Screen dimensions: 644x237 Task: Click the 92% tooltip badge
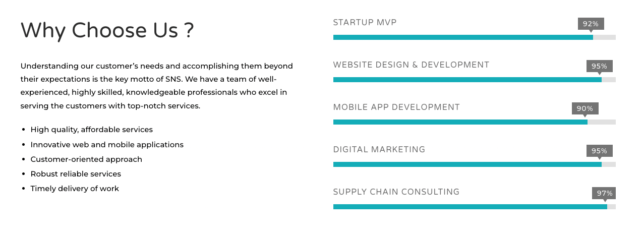coord(591,24)
